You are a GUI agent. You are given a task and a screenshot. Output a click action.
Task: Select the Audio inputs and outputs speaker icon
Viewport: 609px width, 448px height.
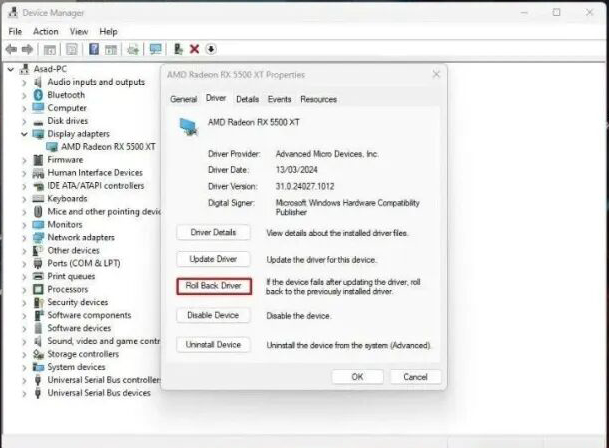click(x=38, y=82)
